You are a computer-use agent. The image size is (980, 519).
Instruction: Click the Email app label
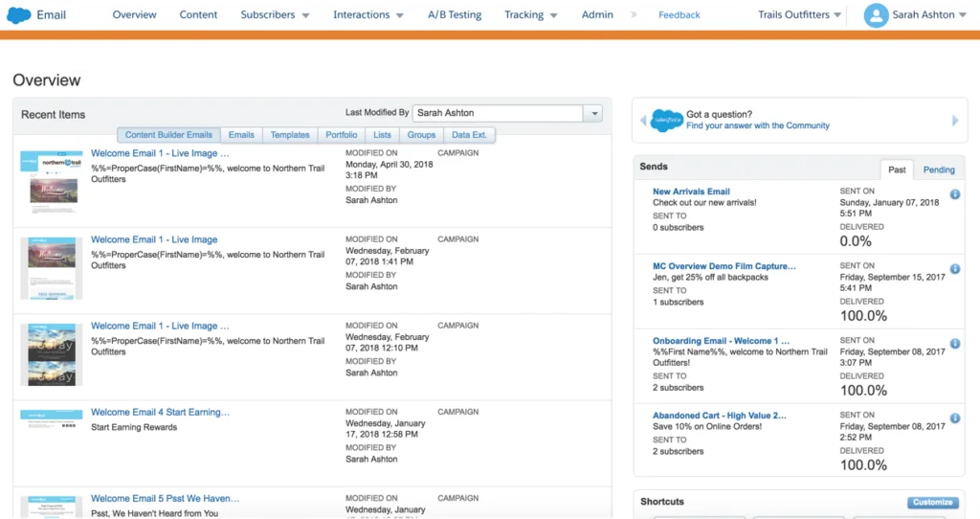(x=51, y=15)
